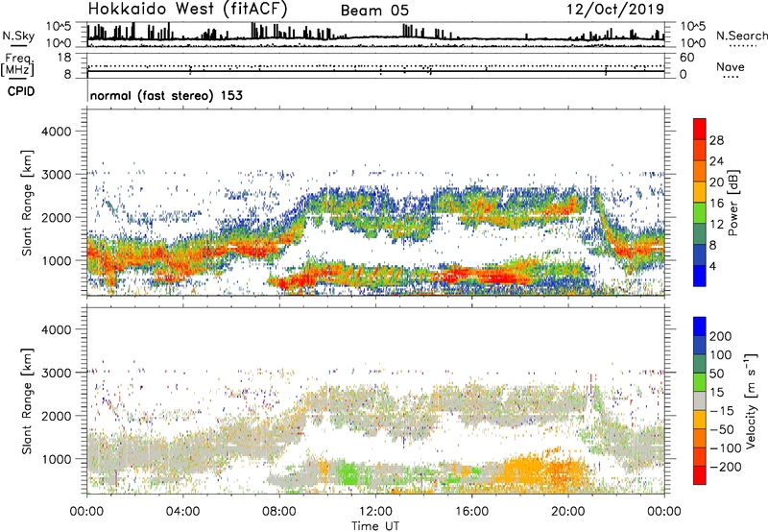Click the 'Power [dB]' color bar label
Image resolution: width=768 pixels, height=532 pixels.
(x=733, y=203)
